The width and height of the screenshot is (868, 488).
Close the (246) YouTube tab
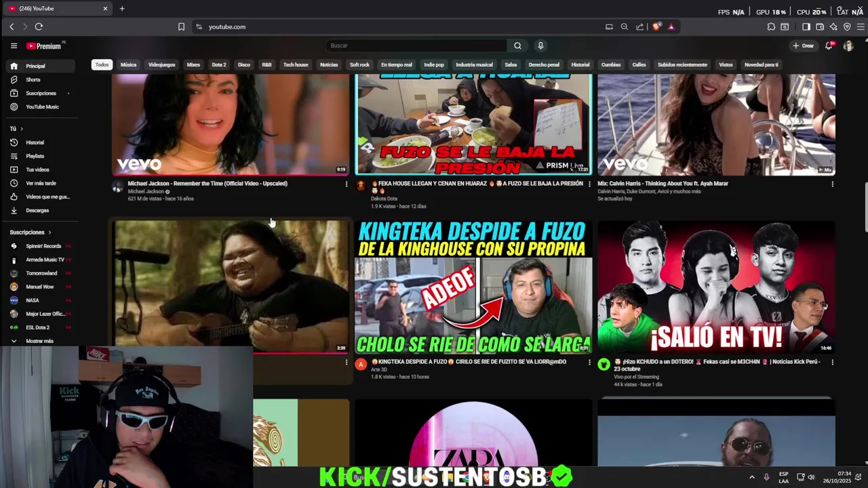(x=105, y=8)
